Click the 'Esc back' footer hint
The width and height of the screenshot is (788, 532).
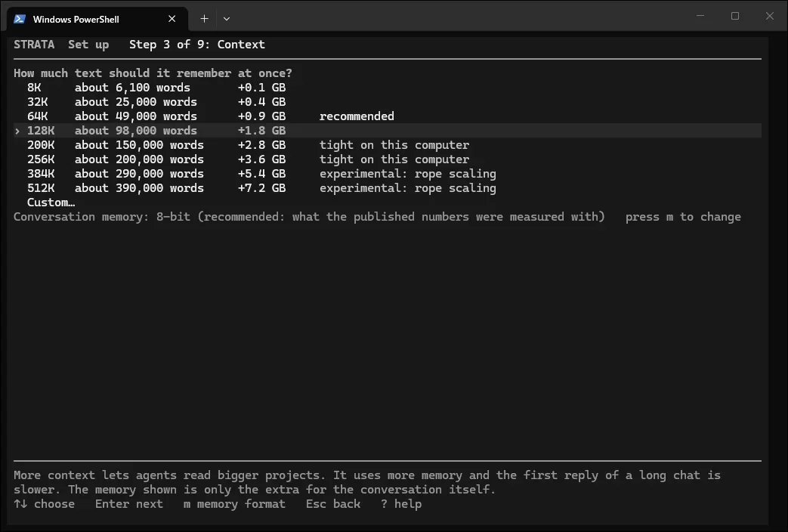333,504
